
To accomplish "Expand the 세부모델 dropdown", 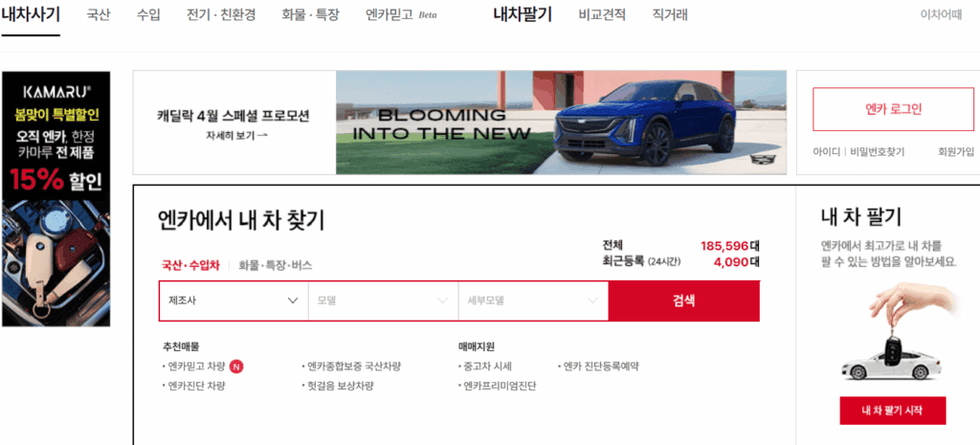I will point(533,300).
